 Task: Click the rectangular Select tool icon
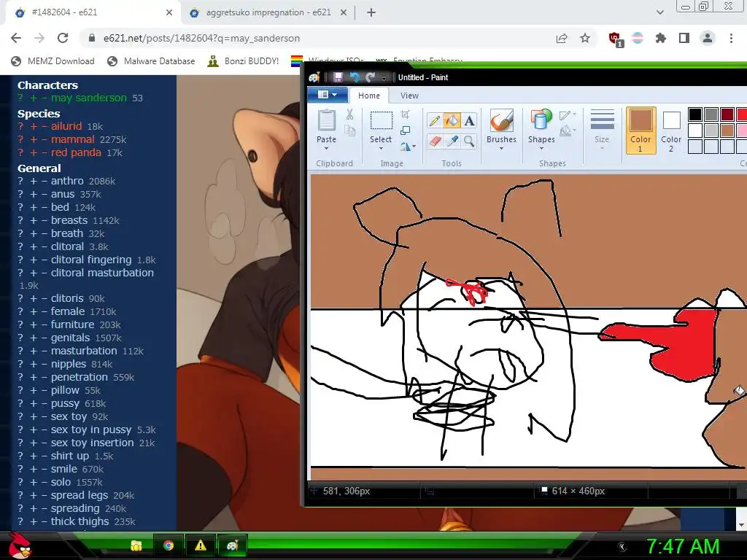[x=381, y=121]
